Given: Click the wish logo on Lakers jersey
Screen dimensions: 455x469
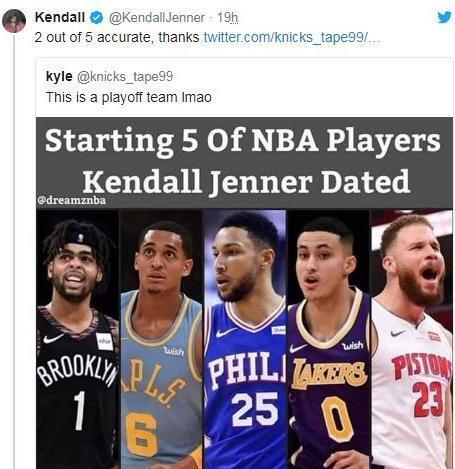Looking at the screenshot, I should point(353,346).
